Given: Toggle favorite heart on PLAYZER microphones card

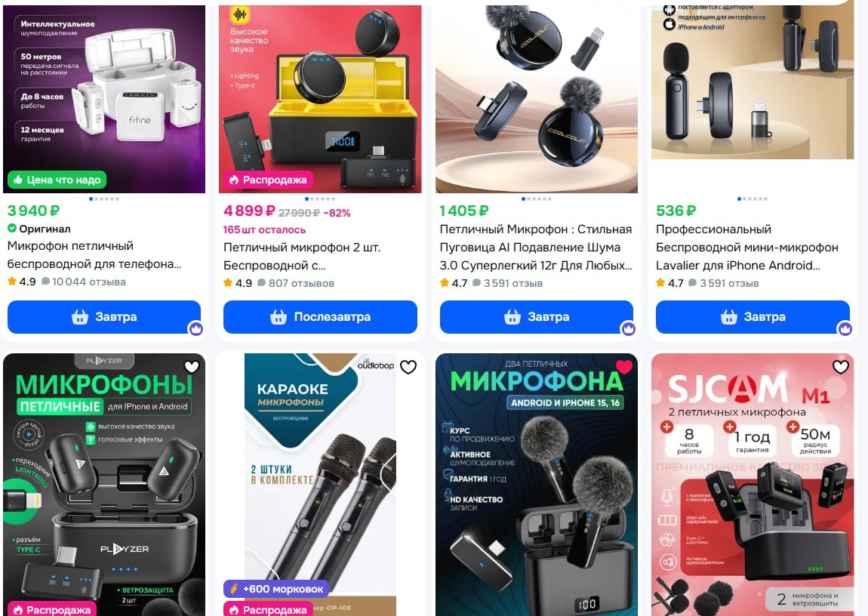Looking at the screenshot, I should point(192,366).
